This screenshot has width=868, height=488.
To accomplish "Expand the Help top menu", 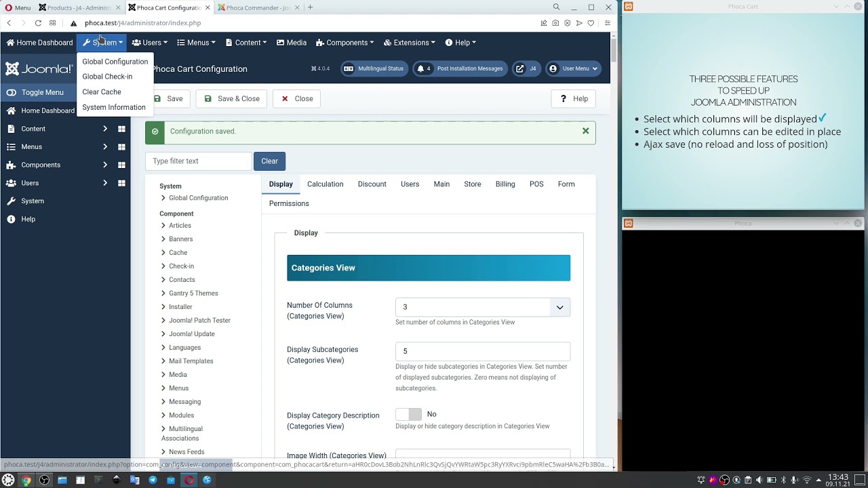I will (x=460, y=43).
